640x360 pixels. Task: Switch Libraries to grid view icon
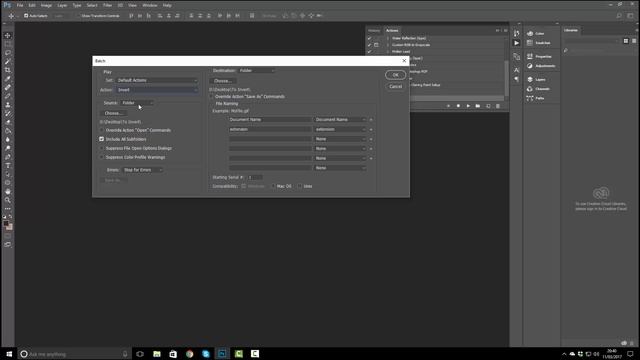[x=626, y=41]
